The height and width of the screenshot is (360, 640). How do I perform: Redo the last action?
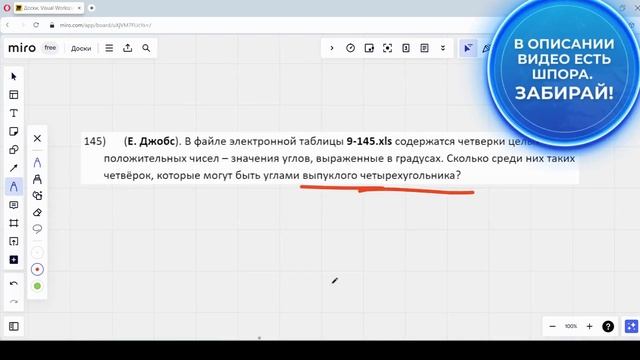(13, 302)
